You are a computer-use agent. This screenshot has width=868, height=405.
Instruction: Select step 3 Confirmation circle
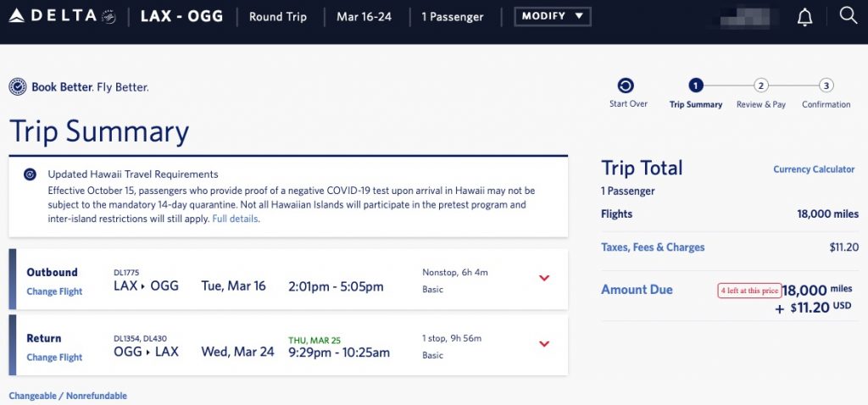(x=826, y=85)
